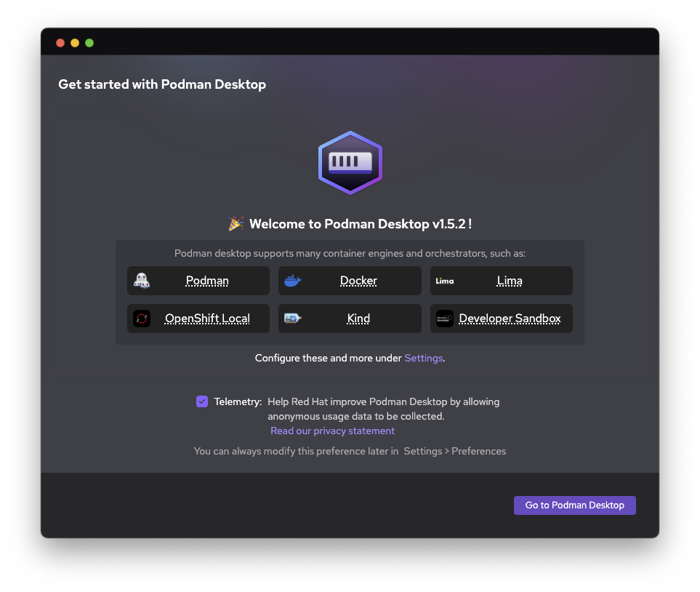Image resolution: width=700 pixels, height=592 pixels.
Task: Click the Podman Desktop hexagon logo
Action: click(x=350, y=163)
